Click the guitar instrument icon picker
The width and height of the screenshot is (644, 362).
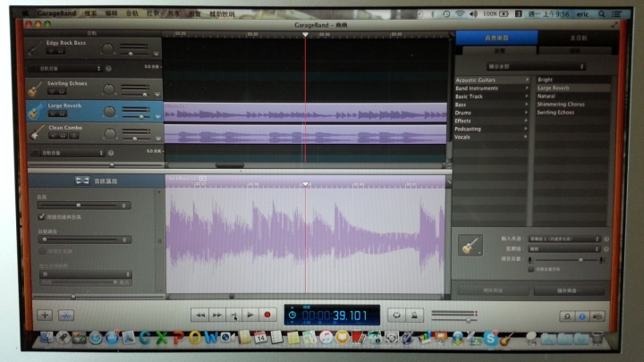coord(470,246)
